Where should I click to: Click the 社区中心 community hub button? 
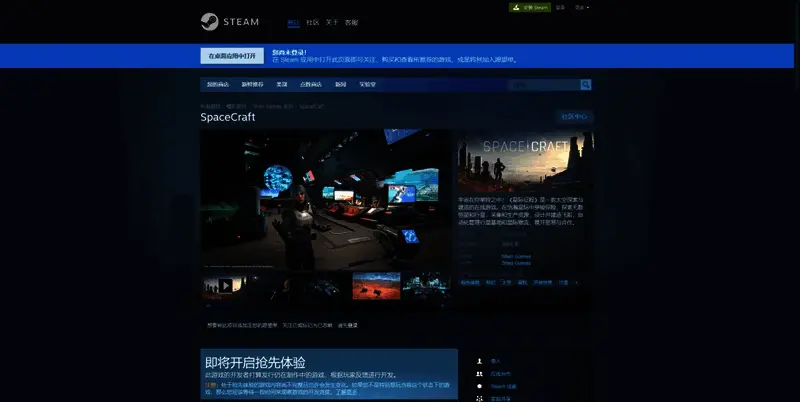click(x=574, y=117)
